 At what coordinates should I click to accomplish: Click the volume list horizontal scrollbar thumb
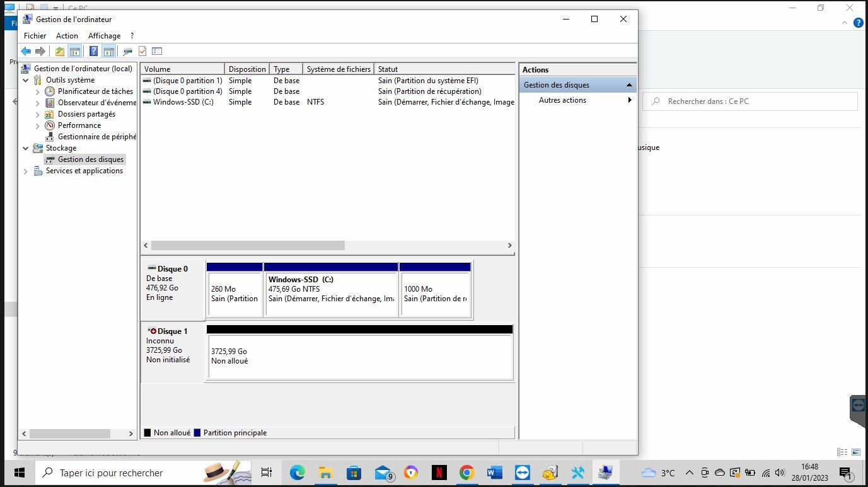[248, 245]
